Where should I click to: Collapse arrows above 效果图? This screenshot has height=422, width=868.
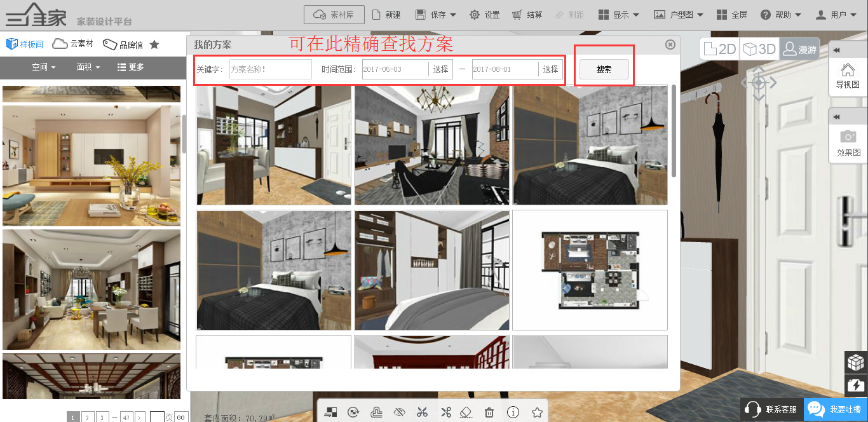837,117
